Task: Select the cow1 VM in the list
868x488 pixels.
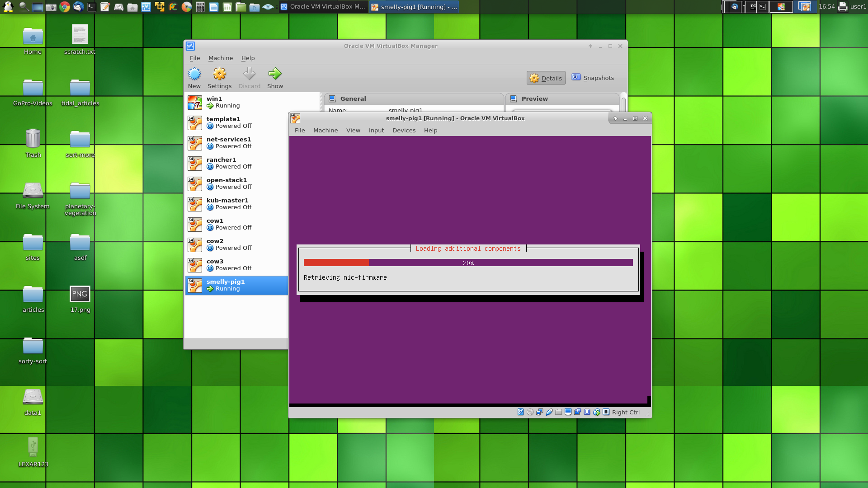Action: (x=236, y=225)
